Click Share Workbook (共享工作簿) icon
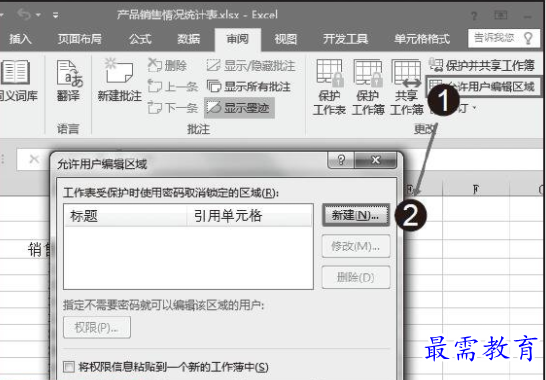Viewport: 546px width, 380px height. coord(406,87)
